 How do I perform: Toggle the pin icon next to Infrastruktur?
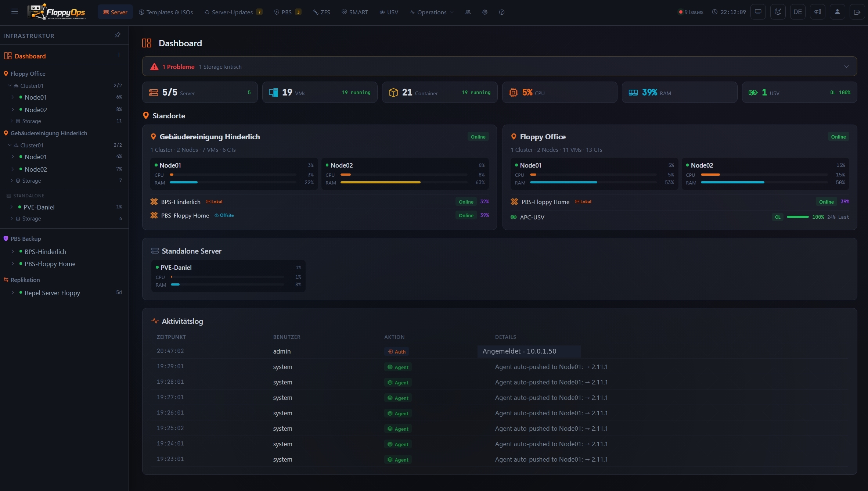coord(117,35)
